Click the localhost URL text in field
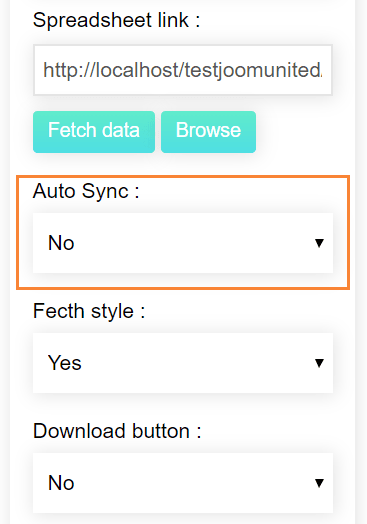The width and height of the screenshot is (367, 524). 183,71
